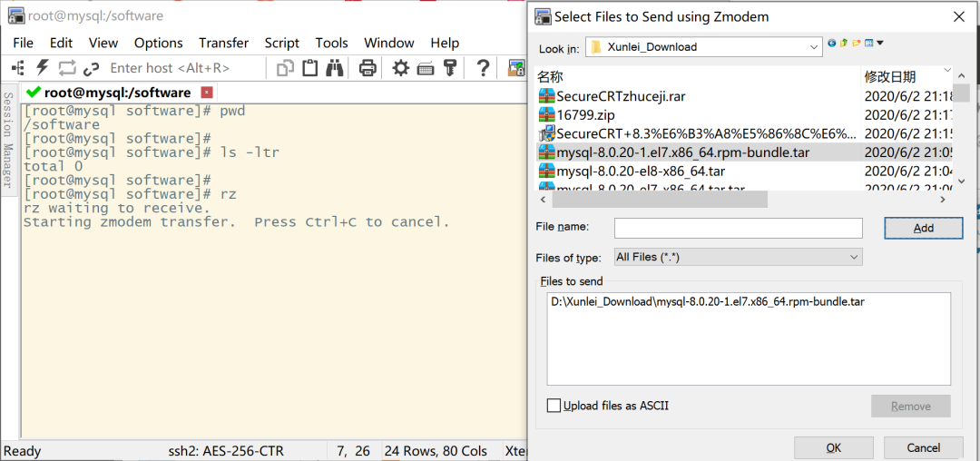980x461 pixels.
Task: Open the Session Manager side panel
Action: [x=8, y=140]
